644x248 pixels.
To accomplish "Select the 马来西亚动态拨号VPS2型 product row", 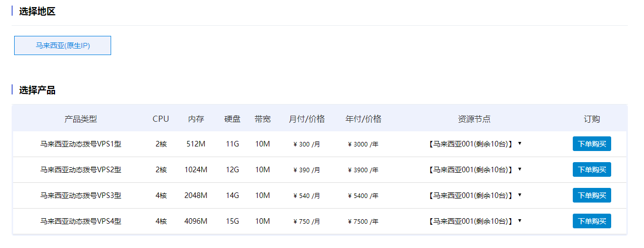I will coord(81,170).
